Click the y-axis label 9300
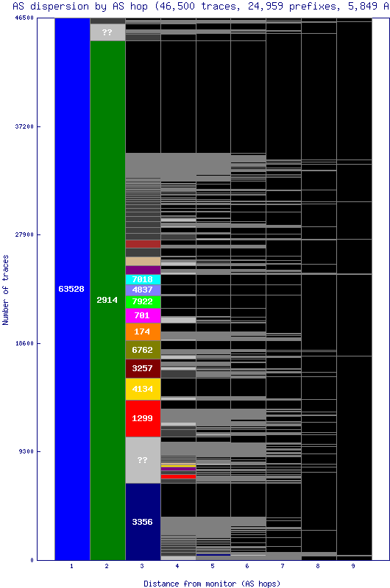This screenshot has height=588, width=390. pos(26,451)
